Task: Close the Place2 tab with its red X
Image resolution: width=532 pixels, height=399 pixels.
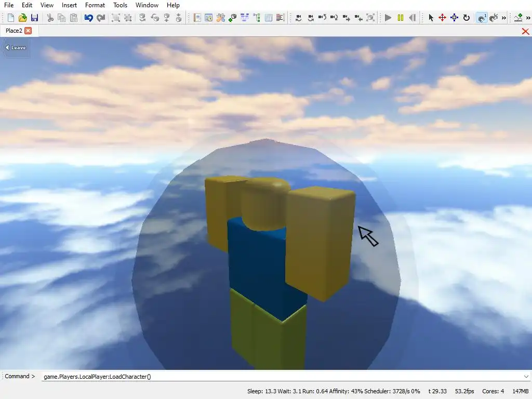Action: 28,31
